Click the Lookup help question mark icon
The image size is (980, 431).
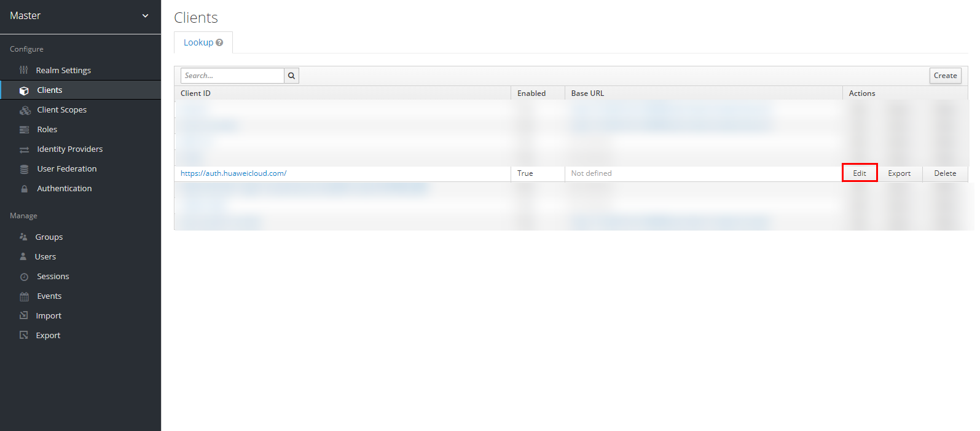click(219, 42)
